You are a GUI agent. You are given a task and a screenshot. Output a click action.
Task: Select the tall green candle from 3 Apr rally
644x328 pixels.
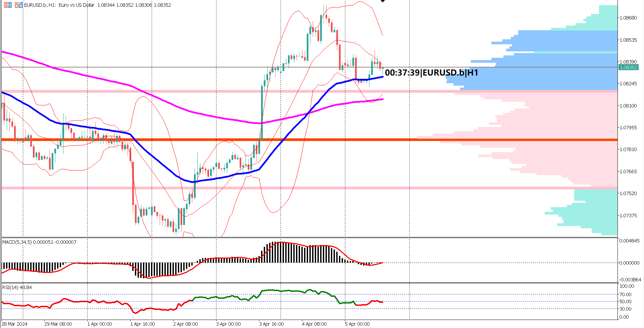click(x=261, y=111)
